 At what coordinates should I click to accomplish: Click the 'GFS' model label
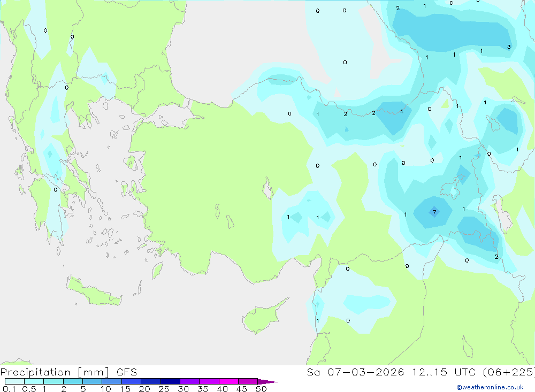pyautogui.click(x=127, y=372)
